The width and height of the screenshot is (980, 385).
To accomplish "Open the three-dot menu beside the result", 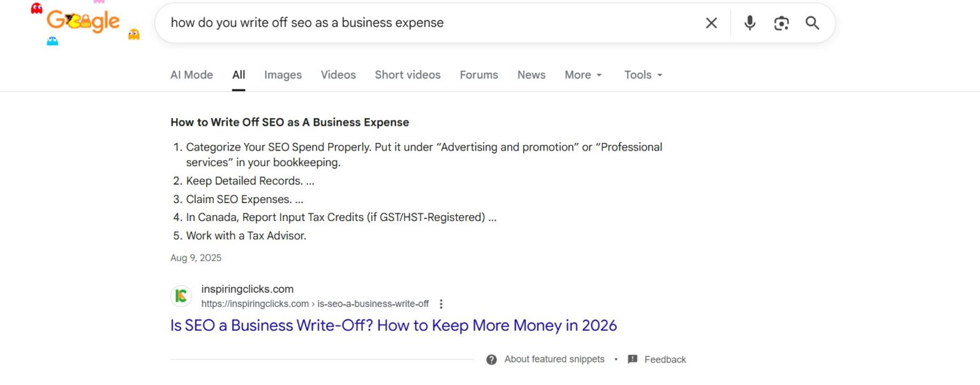I will point(441,304).
